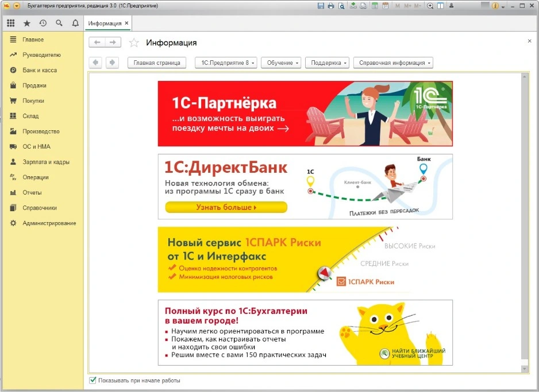This screenshot has width=539, height=392.
Task: Open the Favorites star panel
Action: pyautogui.click(x=27, y=24)
